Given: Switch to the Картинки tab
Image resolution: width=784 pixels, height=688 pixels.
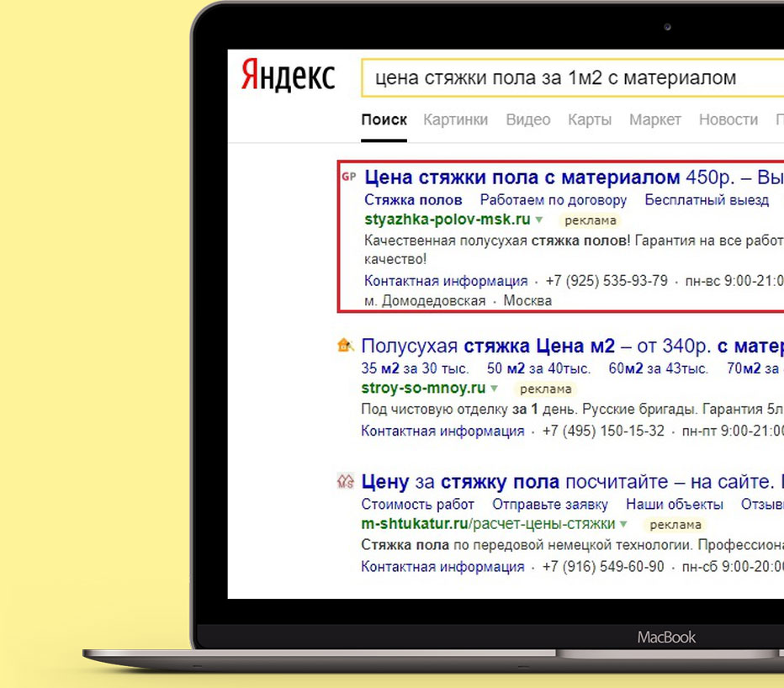Looking at the screenshot, I should point(455,119).
